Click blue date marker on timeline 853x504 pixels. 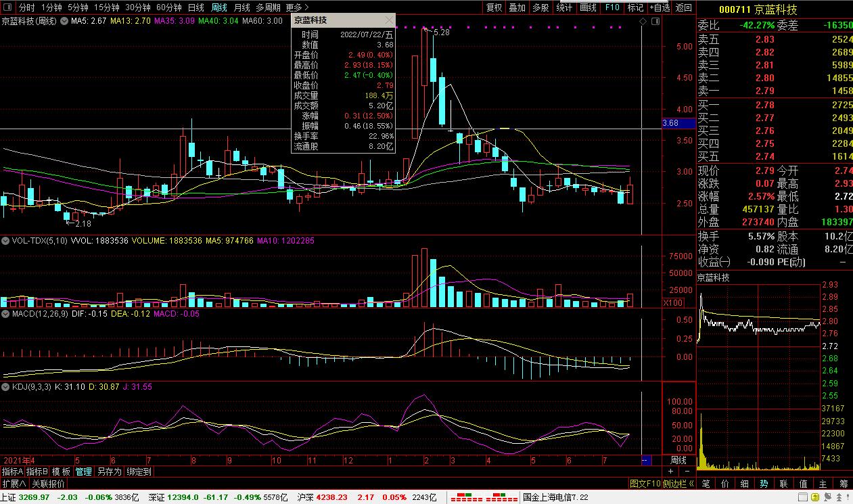[x=645, y=460]
